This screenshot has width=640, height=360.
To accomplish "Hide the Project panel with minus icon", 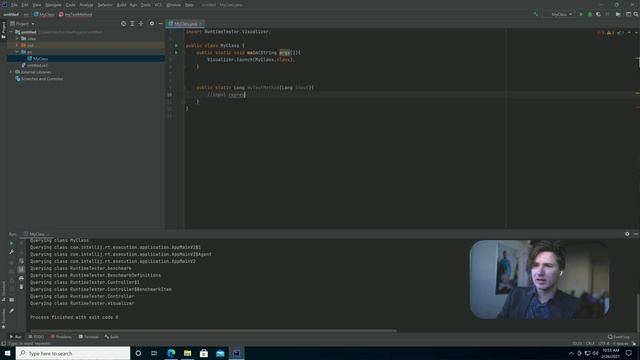I will (x=160, y=24).
